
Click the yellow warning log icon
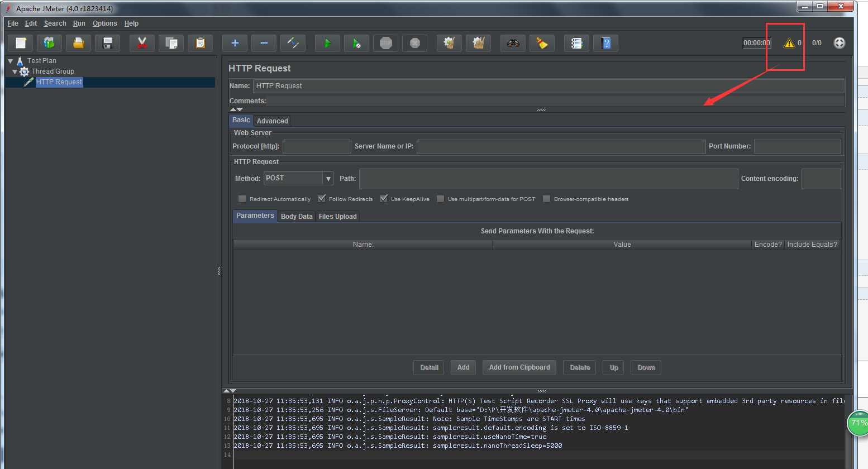click(789, 43)
